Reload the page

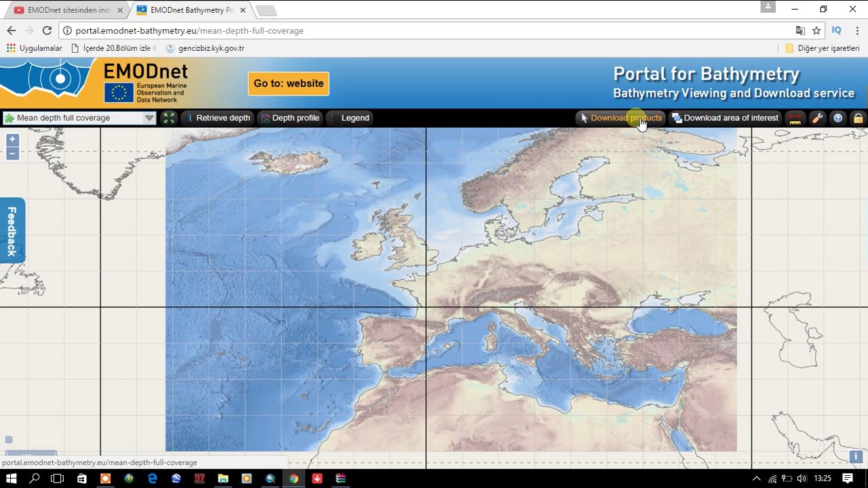tap(47, 30)
